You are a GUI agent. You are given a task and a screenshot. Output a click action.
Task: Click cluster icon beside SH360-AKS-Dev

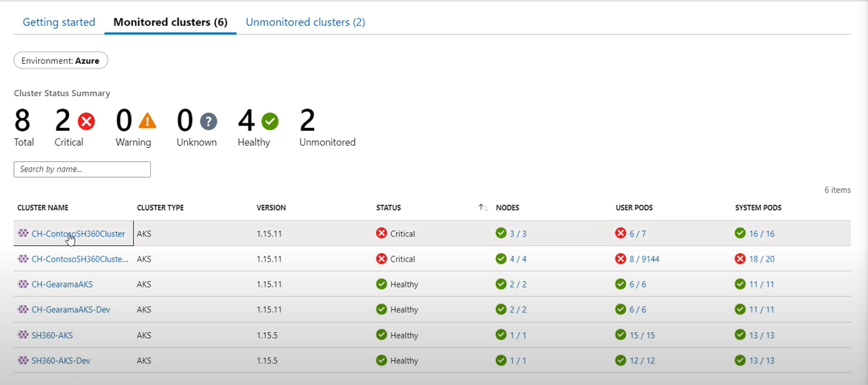(23, 361)
